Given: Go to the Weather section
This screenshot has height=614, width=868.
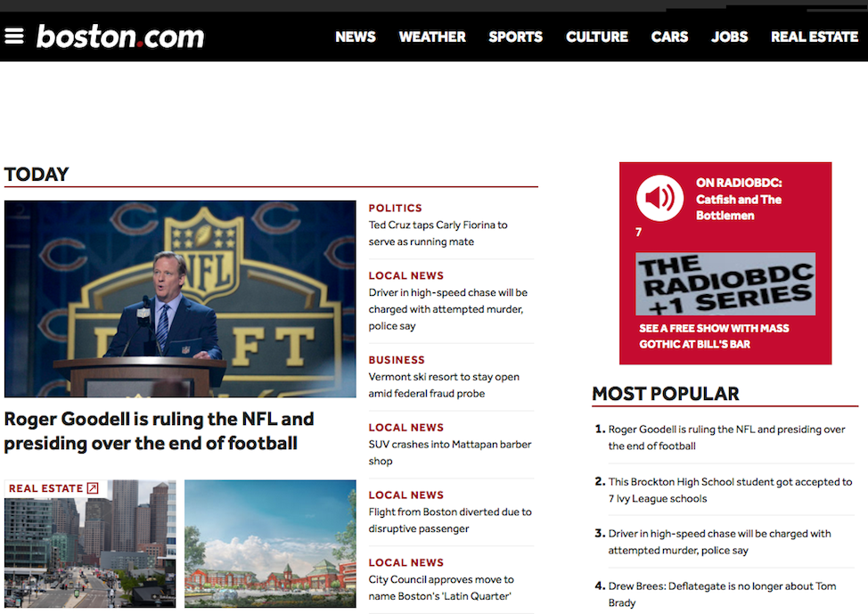Looking at the screenshot, I should [432, 37].
